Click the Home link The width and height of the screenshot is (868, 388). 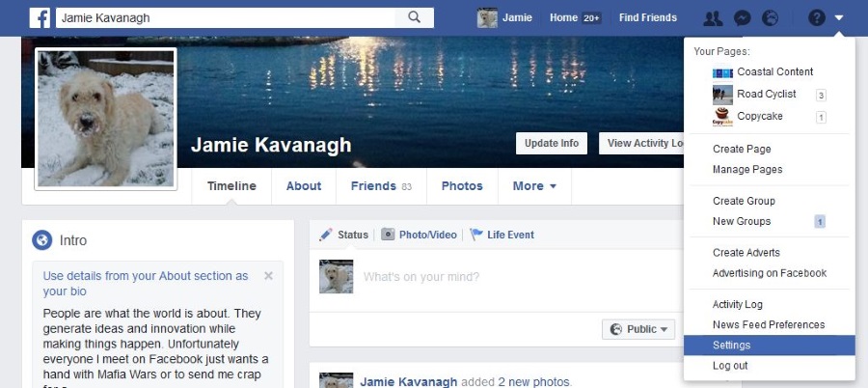pos(563,17)
